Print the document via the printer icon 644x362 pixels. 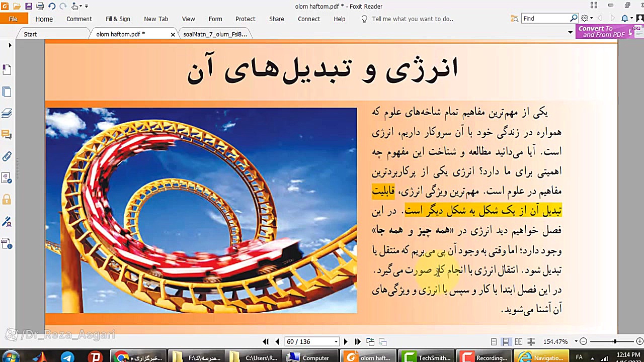(x=40, y=6)
